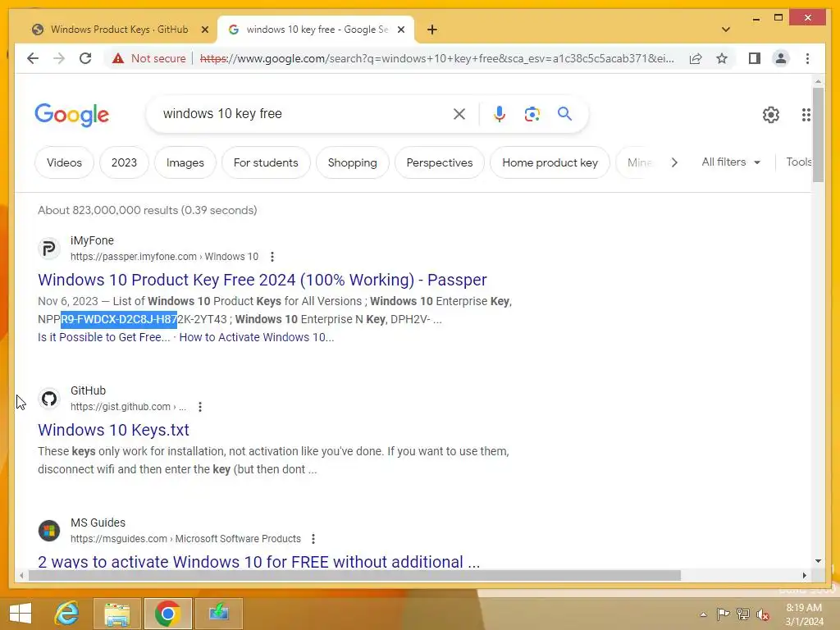The height and width of the screenshot is (630, 840).
Task: Bookmark this page with the star icon
Action: [x=722, y=58]
